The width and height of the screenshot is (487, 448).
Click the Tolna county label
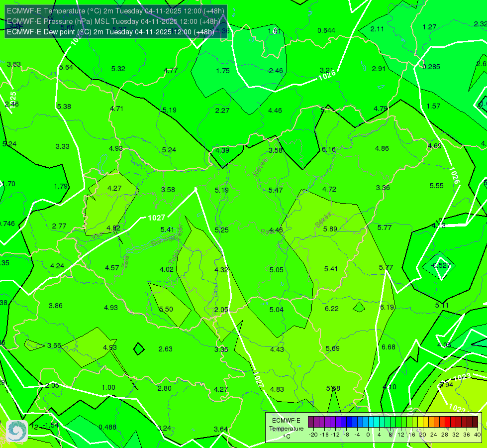pyautogui.click(x=174, y=256)
